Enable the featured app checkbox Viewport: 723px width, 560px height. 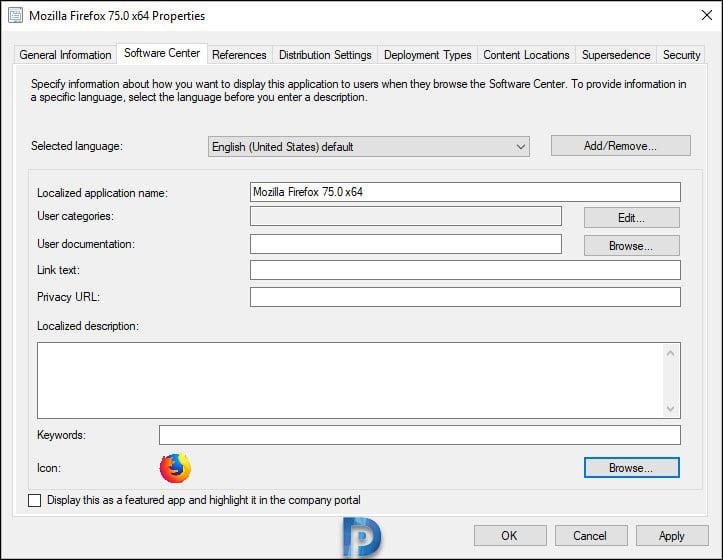pos(36,500)
